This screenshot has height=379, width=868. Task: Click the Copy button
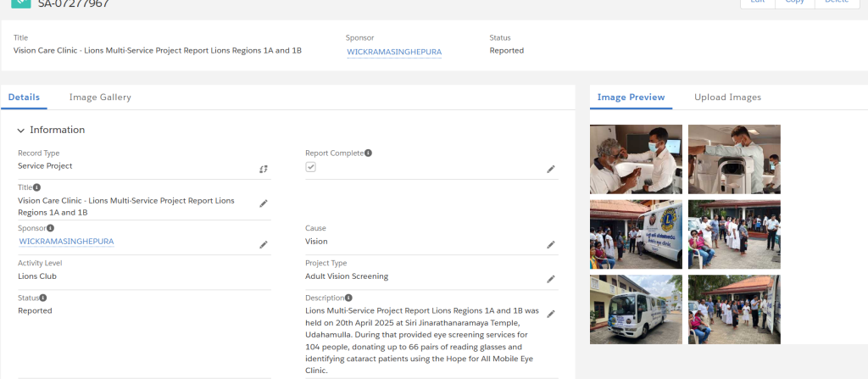pyautogui.click(x=795, y=3)
